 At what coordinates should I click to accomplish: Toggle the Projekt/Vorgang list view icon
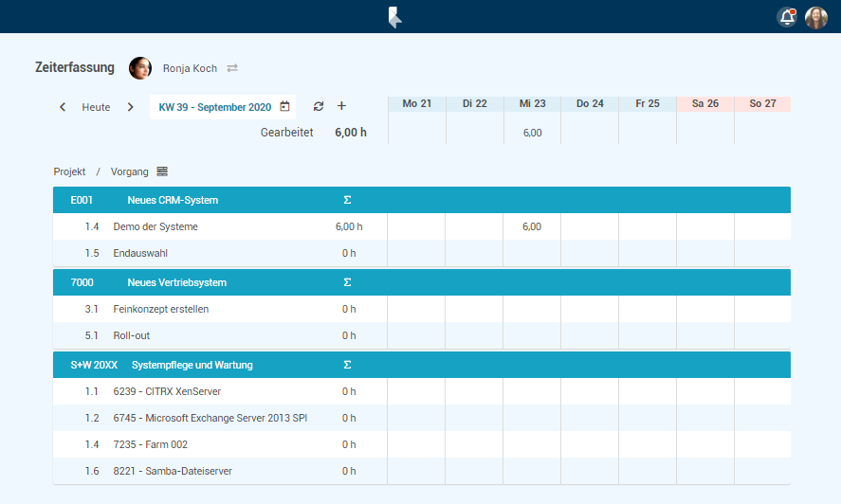tap(162, 171)
